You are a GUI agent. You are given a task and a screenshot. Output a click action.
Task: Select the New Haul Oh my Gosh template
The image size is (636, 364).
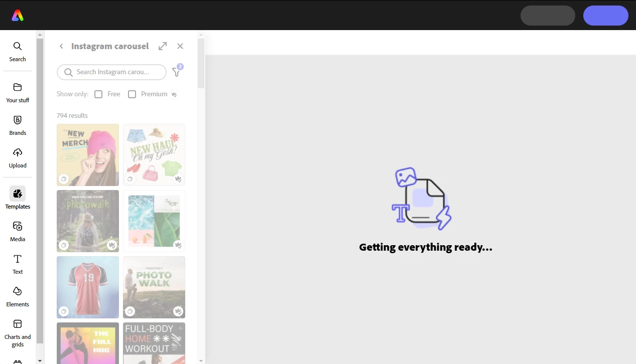click(x=154, y=155)
